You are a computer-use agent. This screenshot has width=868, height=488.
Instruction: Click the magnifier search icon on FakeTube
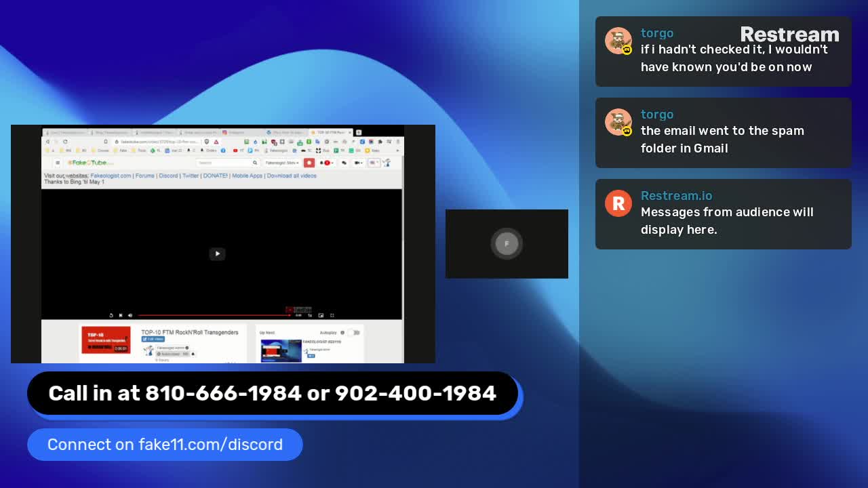tap(255, 163)
